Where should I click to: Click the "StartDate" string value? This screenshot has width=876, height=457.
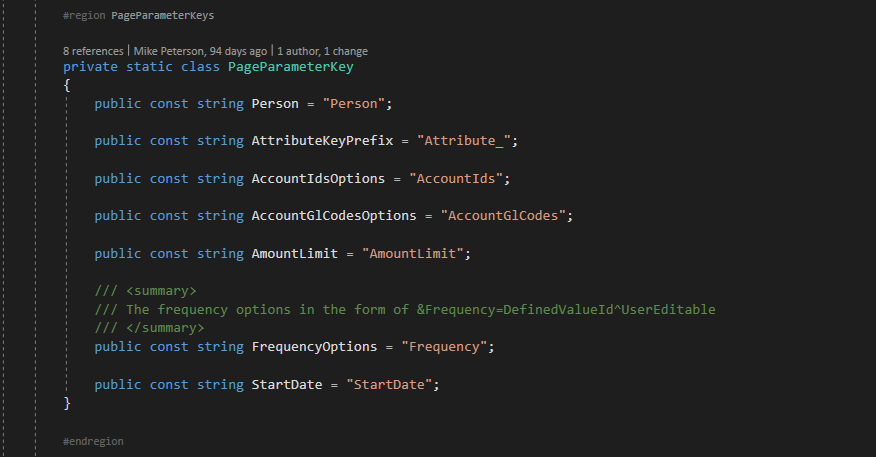tap(389, 385)
